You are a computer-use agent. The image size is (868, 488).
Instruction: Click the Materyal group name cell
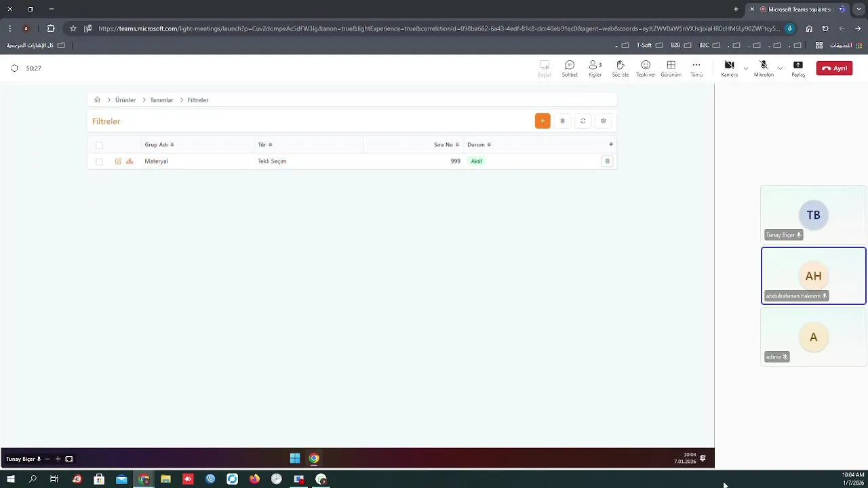(x=156, y=161)
